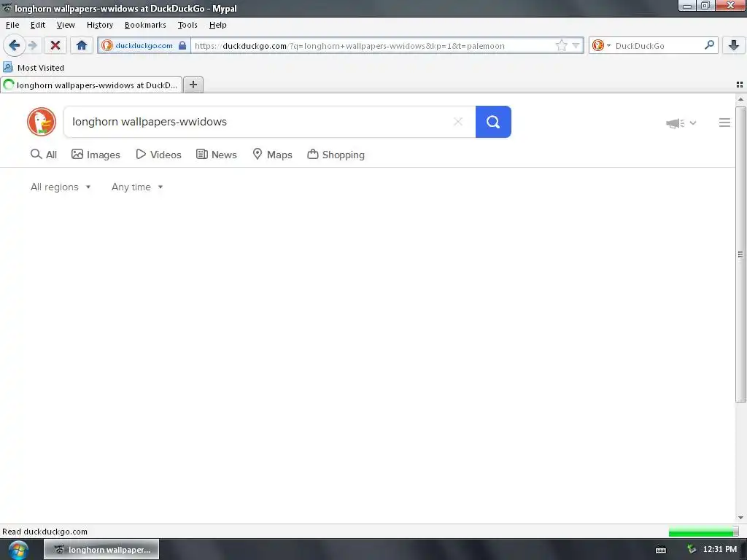
Task: Stop loading the page with the red X
Action: point(55,46)
